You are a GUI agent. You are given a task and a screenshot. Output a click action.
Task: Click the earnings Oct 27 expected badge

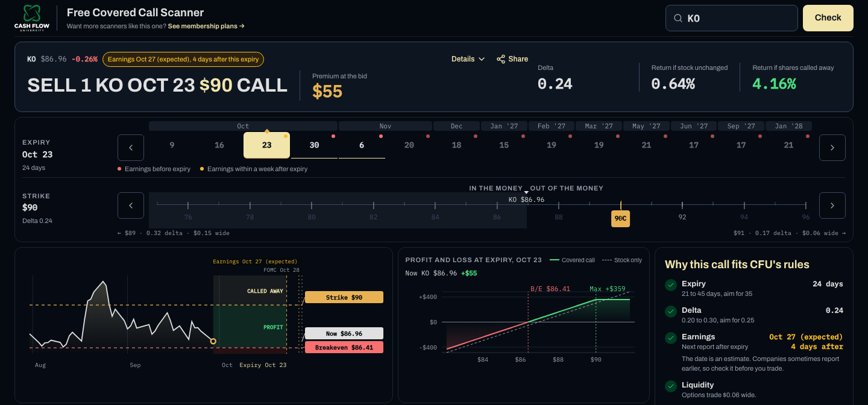coord(183,59)
